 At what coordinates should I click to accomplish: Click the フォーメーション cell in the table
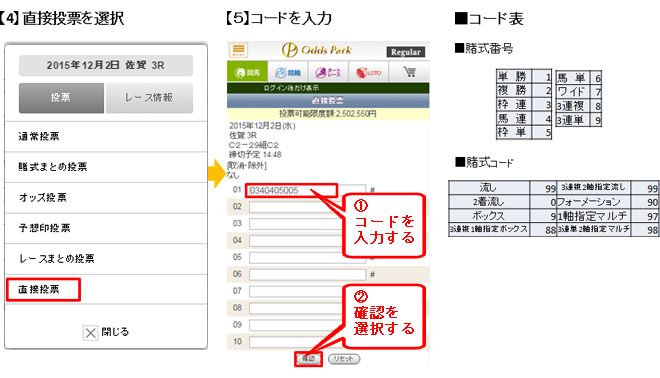point(593,202)
